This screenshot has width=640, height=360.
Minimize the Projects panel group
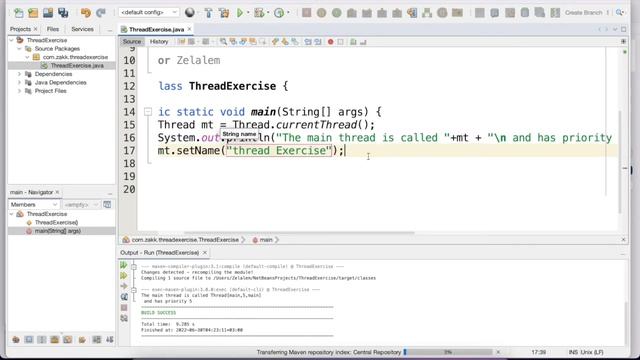[x=109, y=30]
